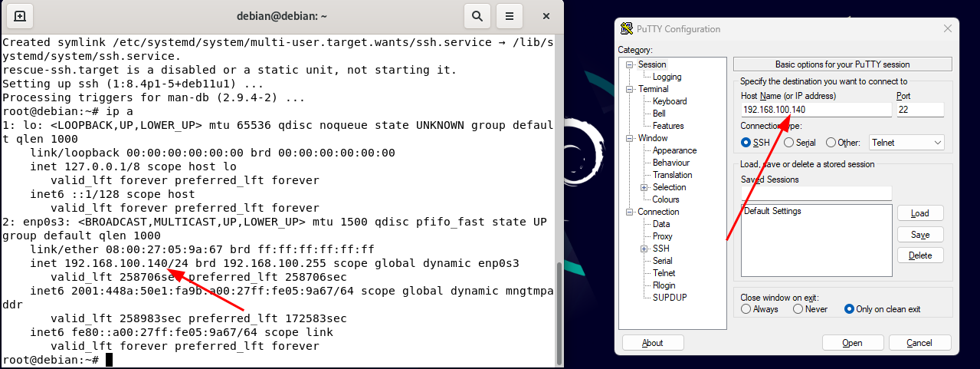Open Proxy settings category

[x=662, y=236]
